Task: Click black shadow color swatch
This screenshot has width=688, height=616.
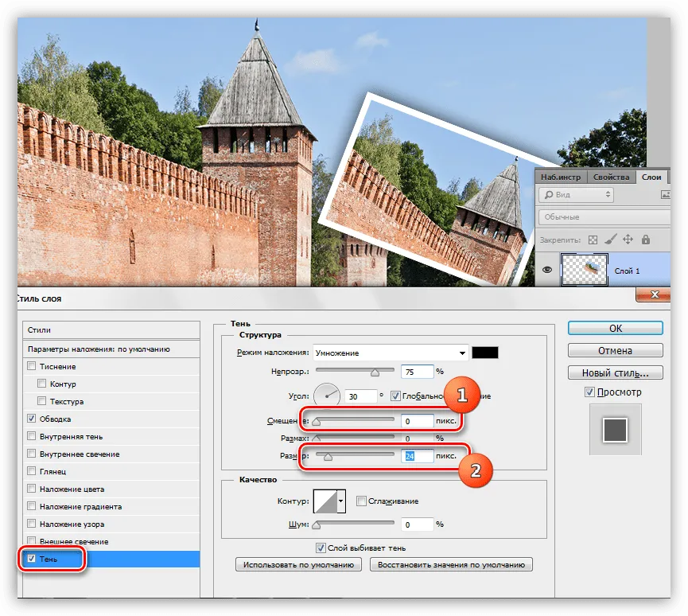Action: [485, 353]
